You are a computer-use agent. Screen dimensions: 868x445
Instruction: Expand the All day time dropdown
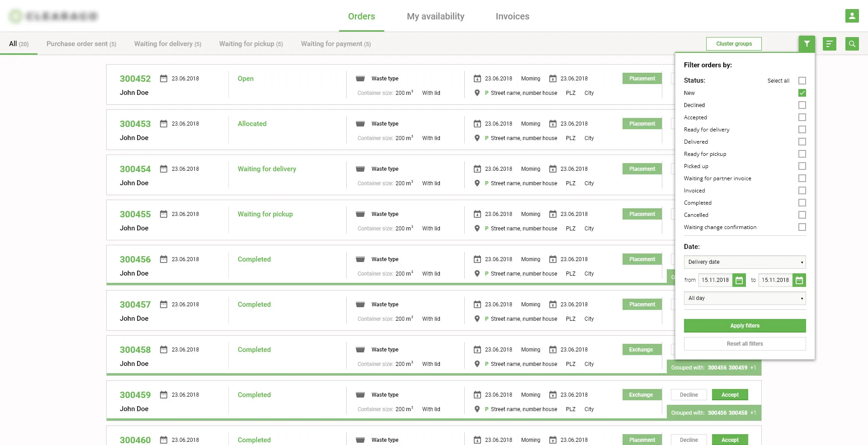coord(745,298)
